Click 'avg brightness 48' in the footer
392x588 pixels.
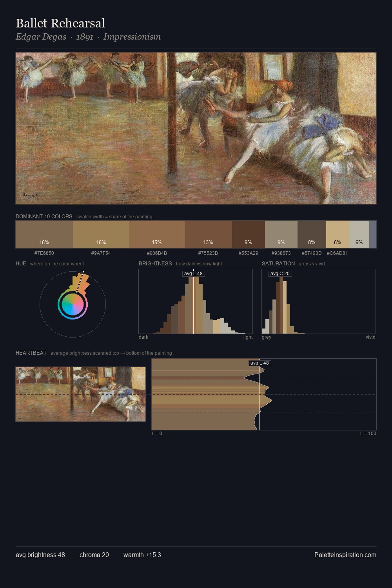40,555
